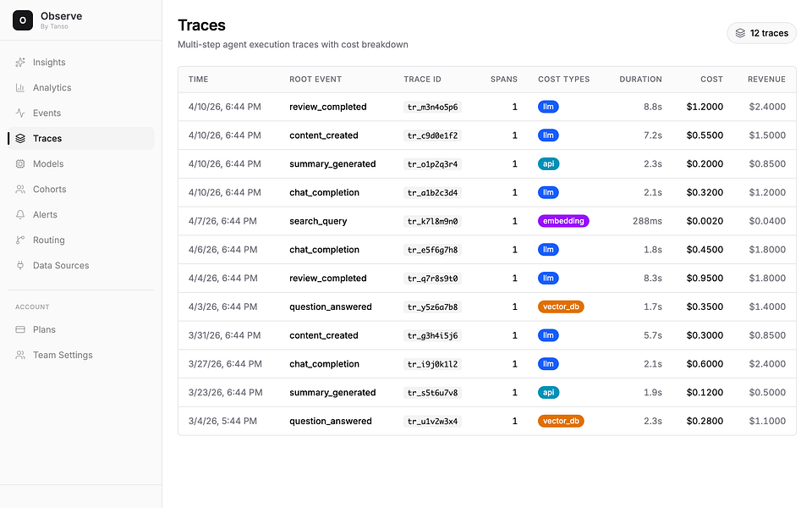Click summary_generated on 3/23/26 row
Viewport: 812px width, 508px height.
click(x=332, y=392)
